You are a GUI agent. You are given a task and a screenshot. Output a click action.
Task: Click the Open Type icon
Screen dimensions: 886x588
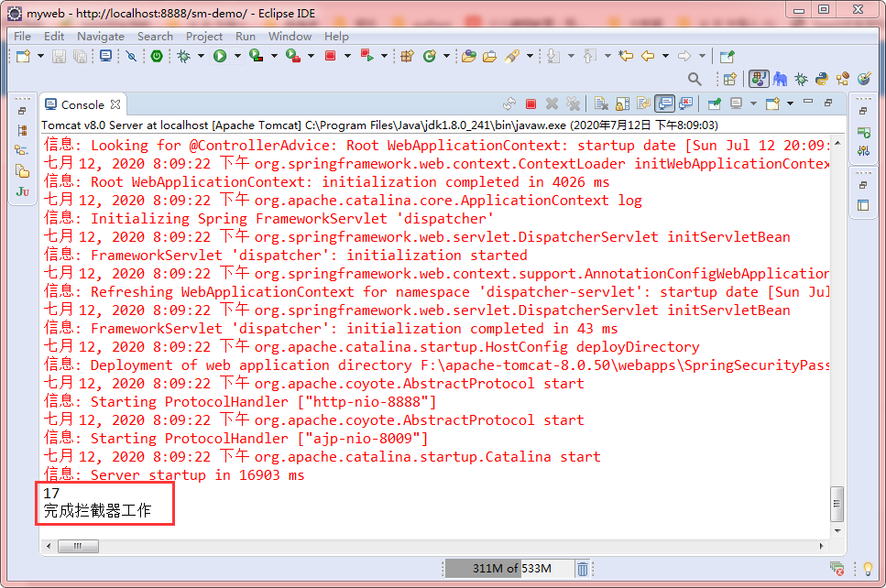coord(468,56)
